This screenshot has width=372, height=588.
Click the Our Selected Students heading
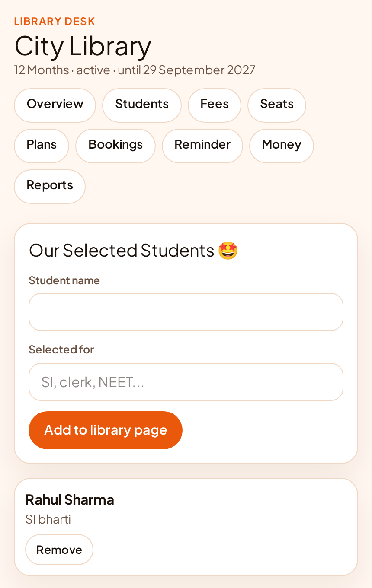122,251
